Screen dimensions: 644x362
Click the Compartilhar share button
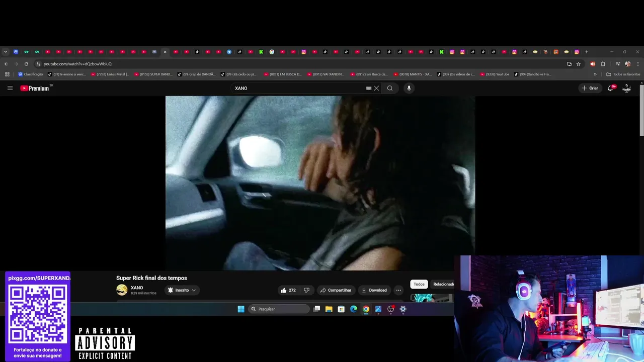[x=336, y=290]
